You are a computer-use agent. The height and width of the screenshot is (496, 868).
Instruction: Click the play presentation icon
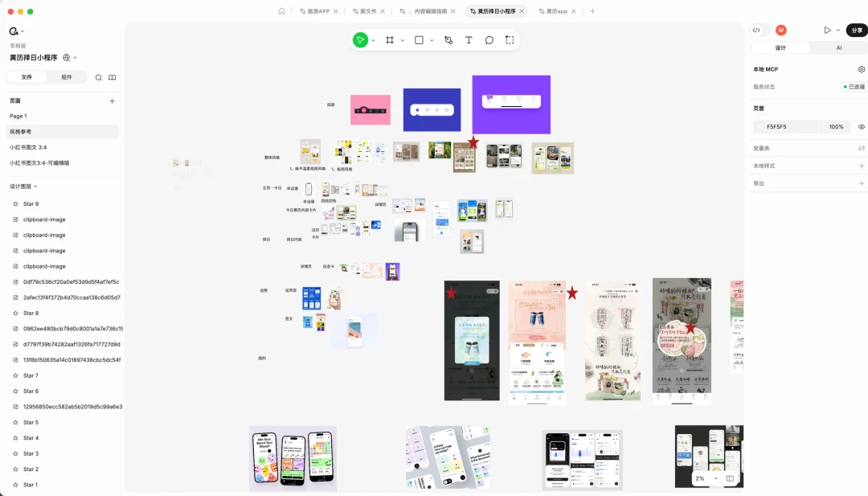click(827, 30)
